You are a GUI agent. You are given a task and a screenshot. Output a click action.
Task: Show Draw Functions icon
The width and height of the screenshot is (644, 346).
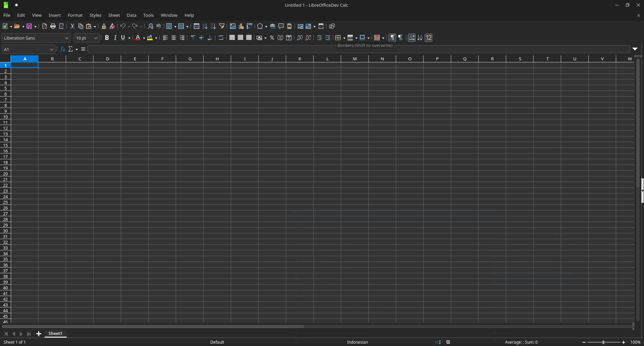[332, 26]
